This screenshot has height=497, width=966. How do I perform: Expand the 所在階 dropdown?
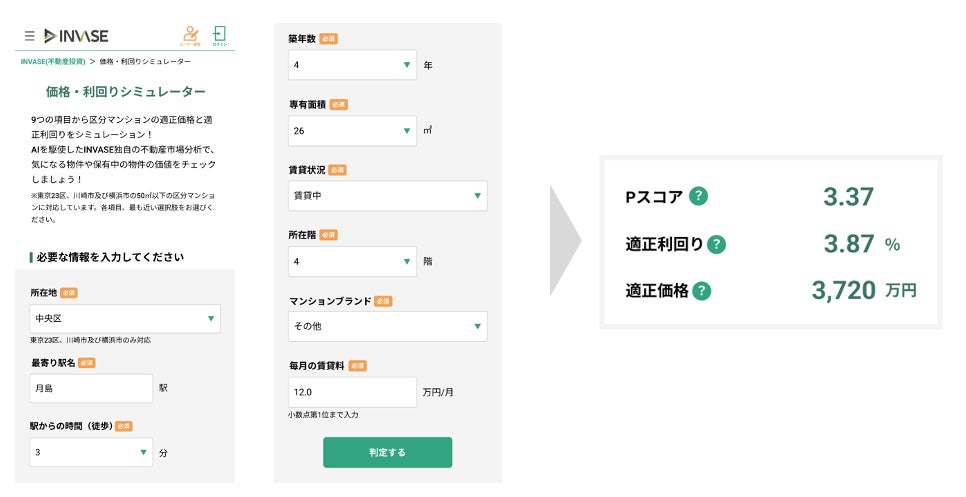pos(352,261)
